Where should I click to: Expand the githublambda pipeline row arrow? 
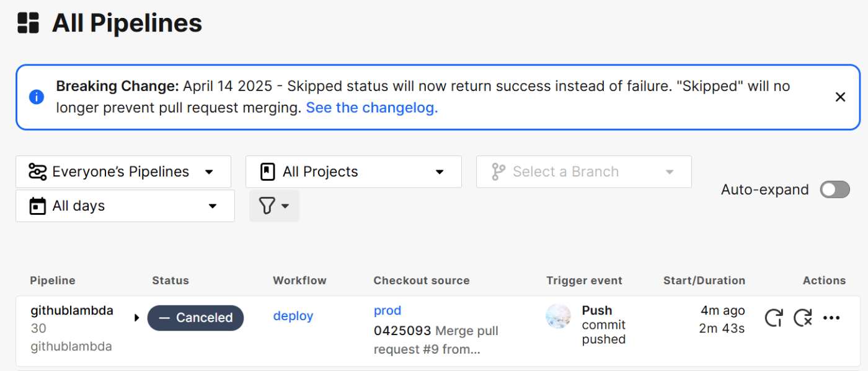[136, 318]
